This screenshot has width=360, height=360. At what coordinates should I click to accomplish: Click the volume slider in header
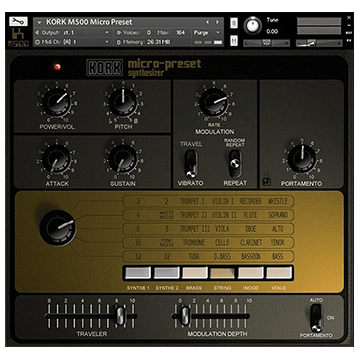click(319, 43)
